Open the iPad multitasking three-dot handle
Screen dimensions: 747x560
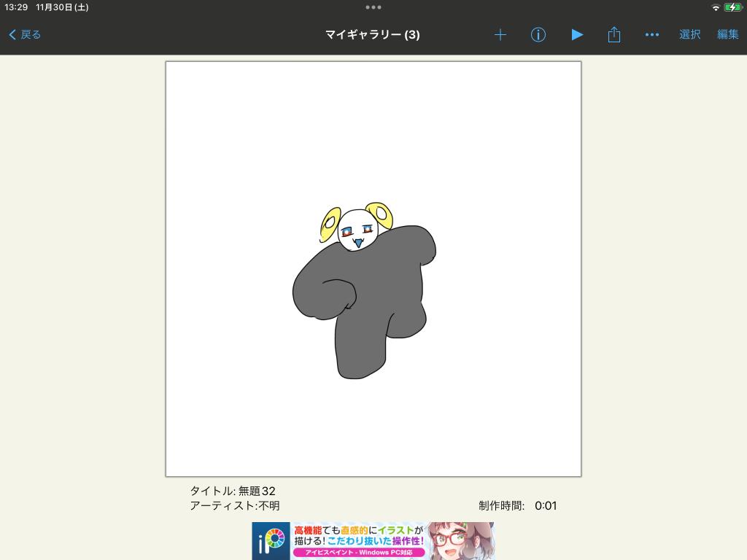(x=373, y=7)
